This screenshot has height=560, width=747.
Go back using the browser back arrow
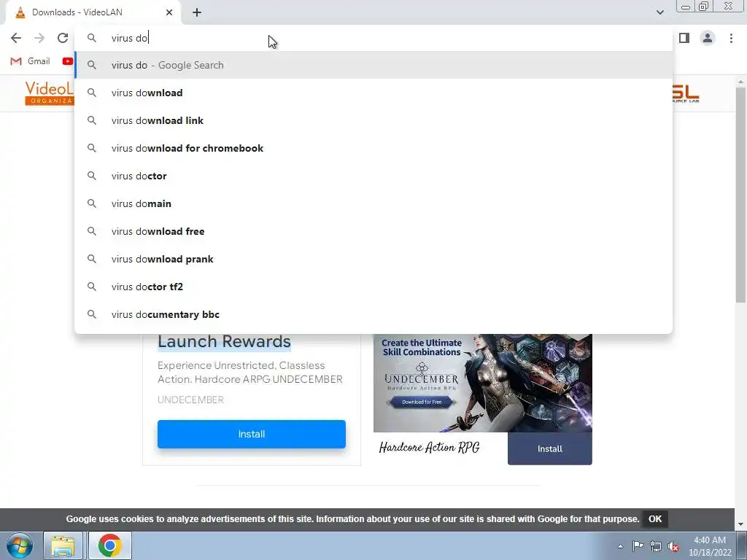pyautogui.click(x=16, y=38)
